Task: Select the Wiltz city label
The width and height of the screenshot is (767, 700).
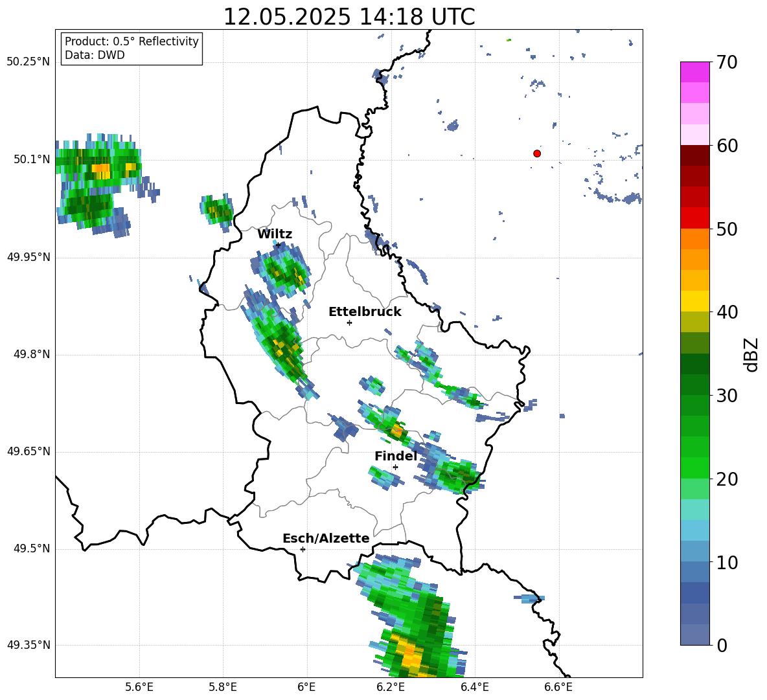Action: point(275,234)
